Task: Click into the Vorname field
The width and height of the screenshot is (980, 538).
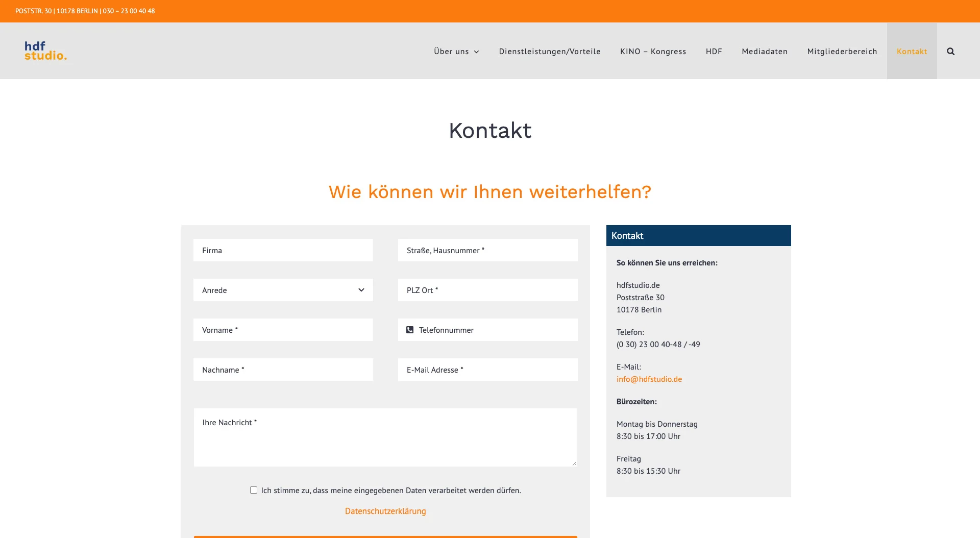Action: (x=283, y=330)
